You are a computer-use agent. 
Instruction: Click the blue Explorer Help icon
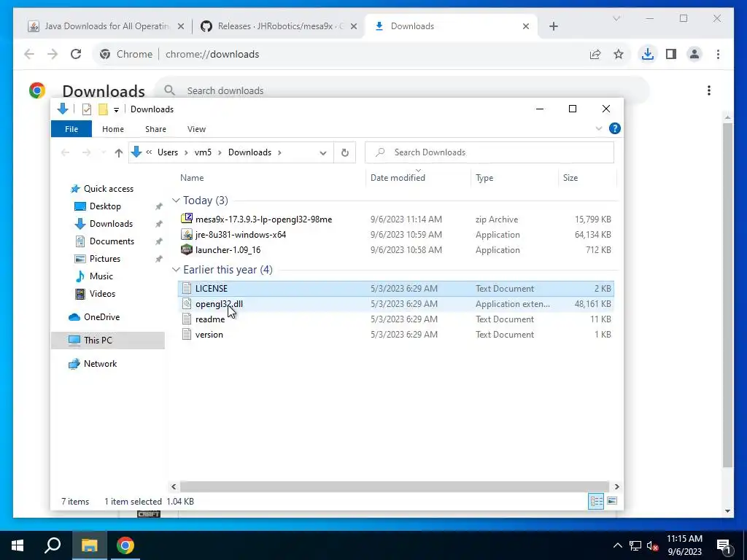click(614, 128)
